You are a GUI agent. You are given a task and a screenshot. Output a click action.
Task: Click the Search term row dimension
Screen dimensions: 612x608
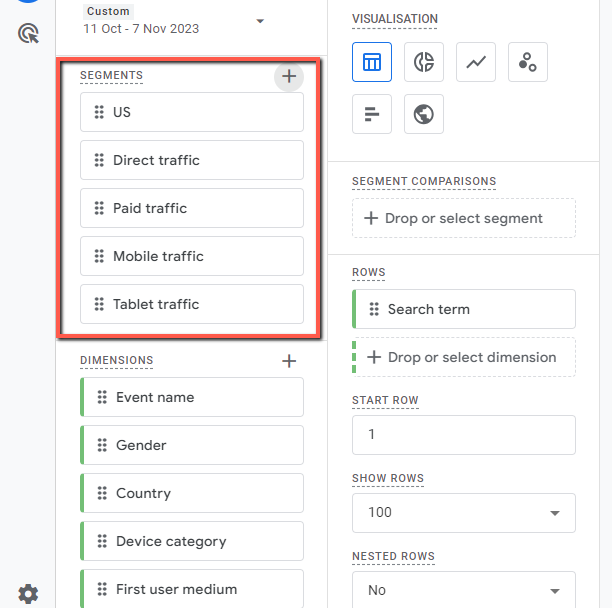pyautogui.click(x=464, y=309)
